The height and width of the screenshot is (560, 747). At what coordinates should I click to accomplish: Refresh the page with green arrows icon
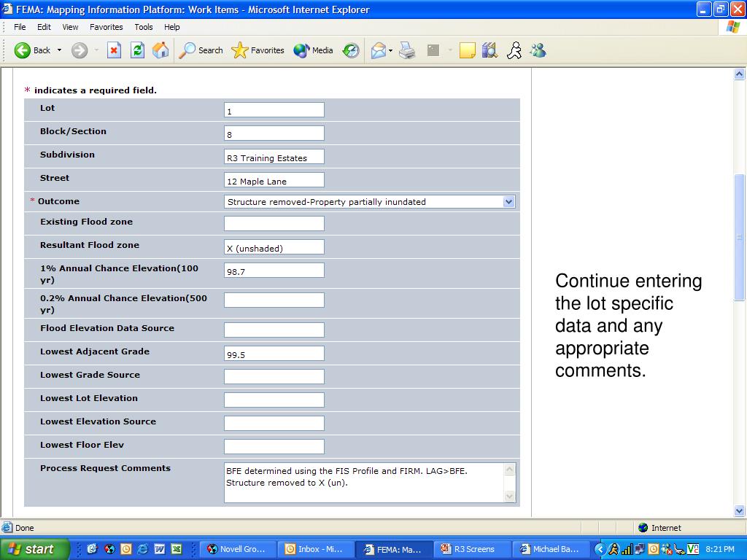pos(137,50)
